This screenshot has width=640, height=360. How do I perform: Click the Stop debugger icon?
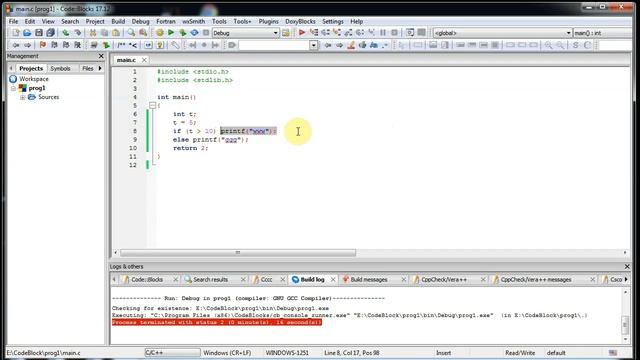[x=394, y=33]
